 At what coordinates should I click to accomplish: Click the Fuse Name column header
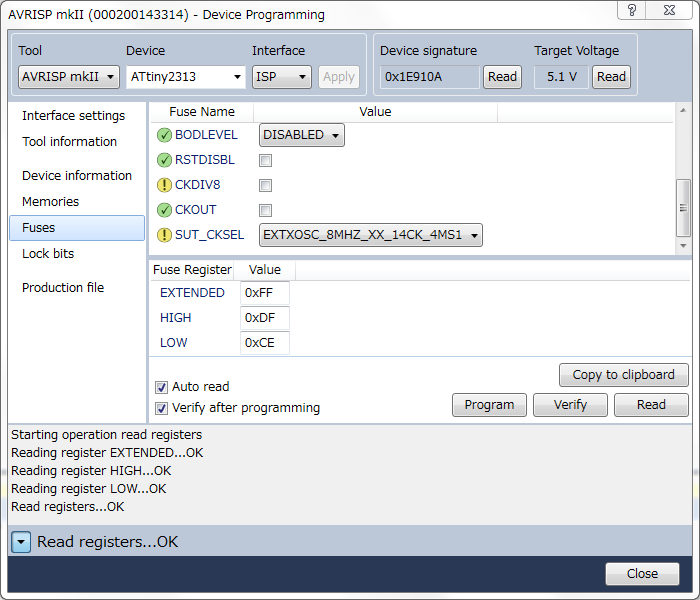coord(202,112)
